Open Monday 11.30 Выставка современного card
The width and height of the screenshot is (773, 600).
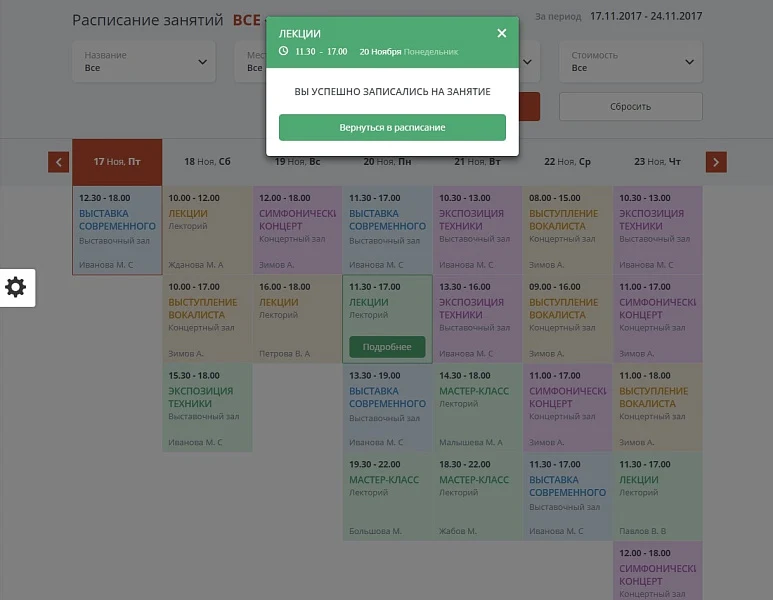pyautogui.click(x=387, y=230)
